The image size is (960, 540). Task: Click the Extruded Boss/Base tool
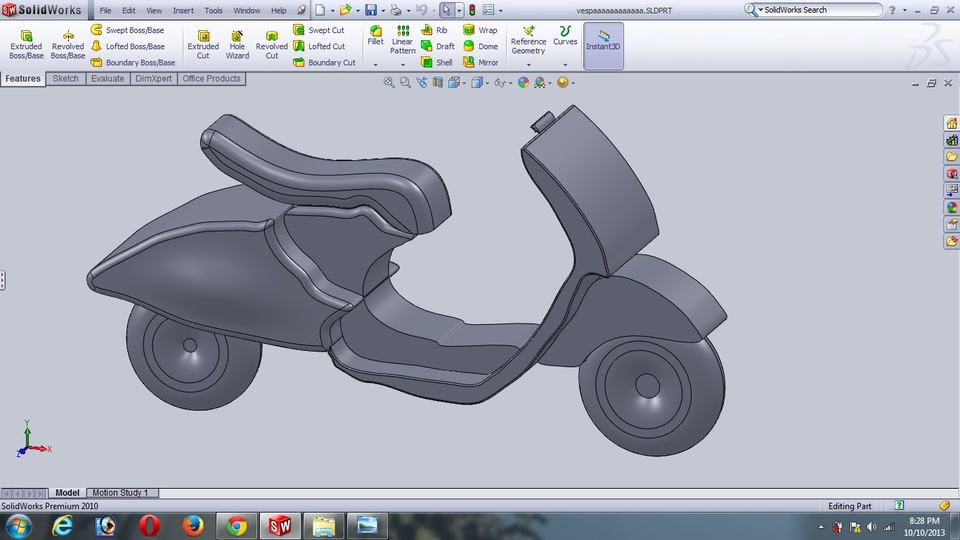[26, 45]
